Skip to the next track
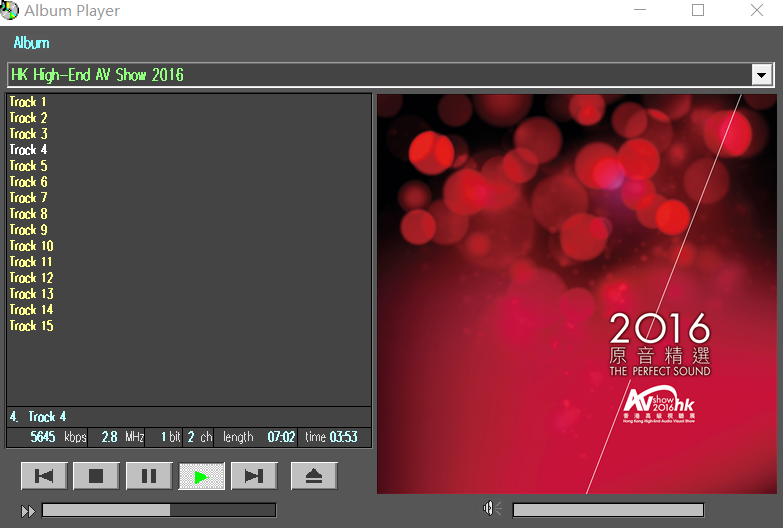Screen dimensions: 783x528 point(254,476)
